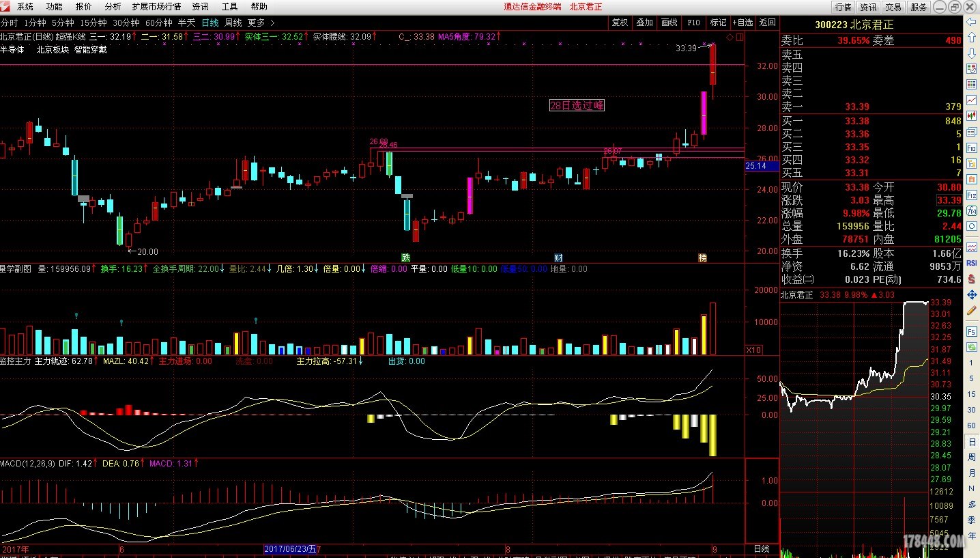The width and height of the screenshot is (980, 558).
Task: Switch to 分时 intraday tab
Action: pyautogui.click(x=10, y=23)
